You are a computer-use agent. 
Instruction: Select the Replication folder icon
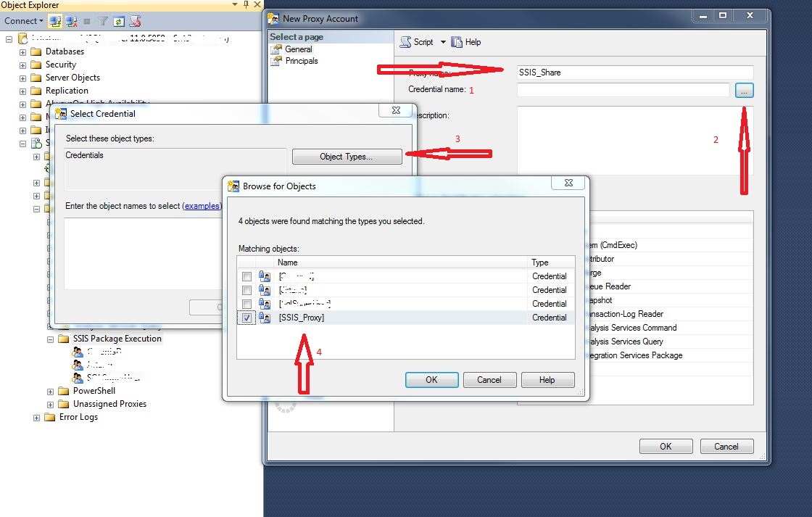point(36,90)
